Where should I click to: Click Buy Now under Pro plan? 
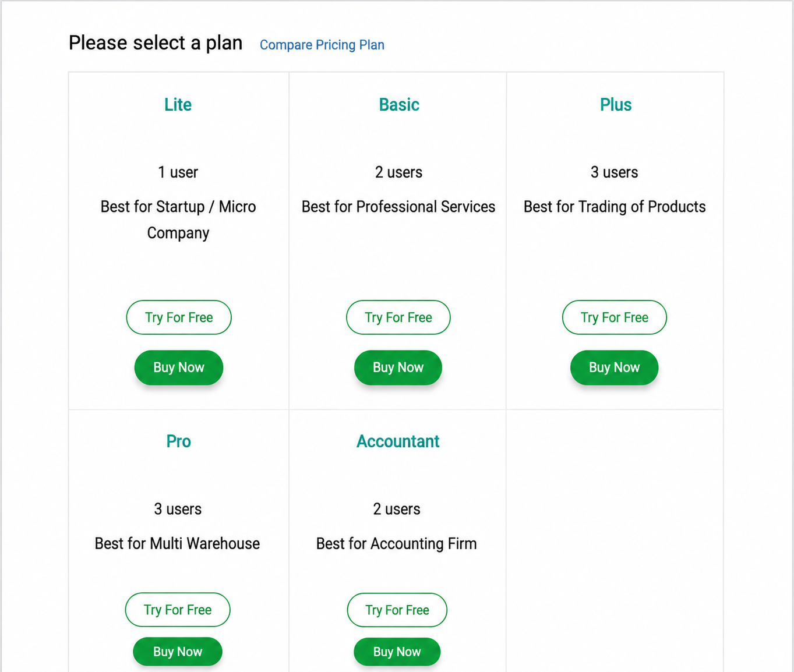(x=178, y=652)
